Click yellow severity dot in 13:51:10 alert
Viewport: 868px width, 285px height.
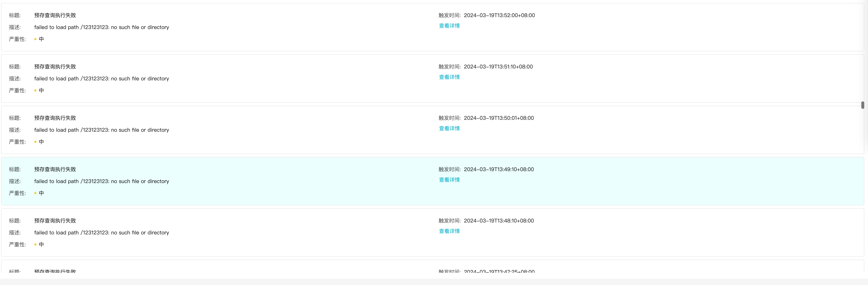point(35,91)
